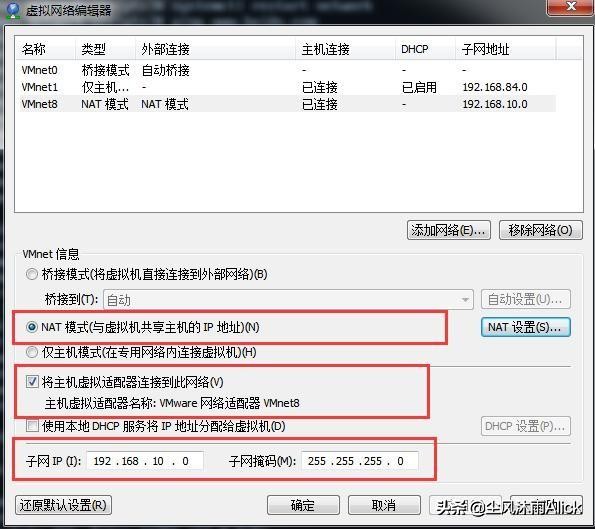This screenshot has height=529, width=595.
Task: Select the 桥接模式 radio button
Action: [x=32, y=274]
